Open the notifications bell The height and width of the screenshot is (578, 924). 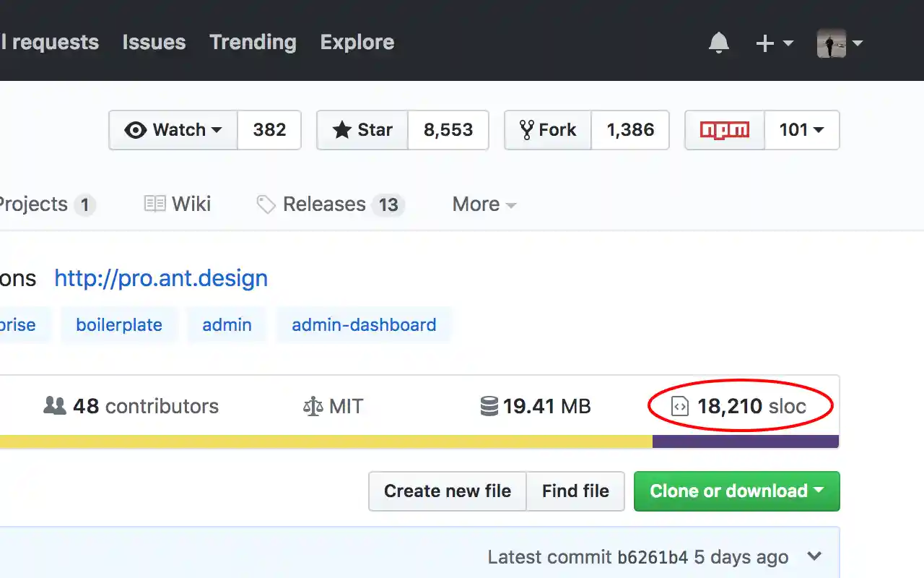tap(718, 43)
